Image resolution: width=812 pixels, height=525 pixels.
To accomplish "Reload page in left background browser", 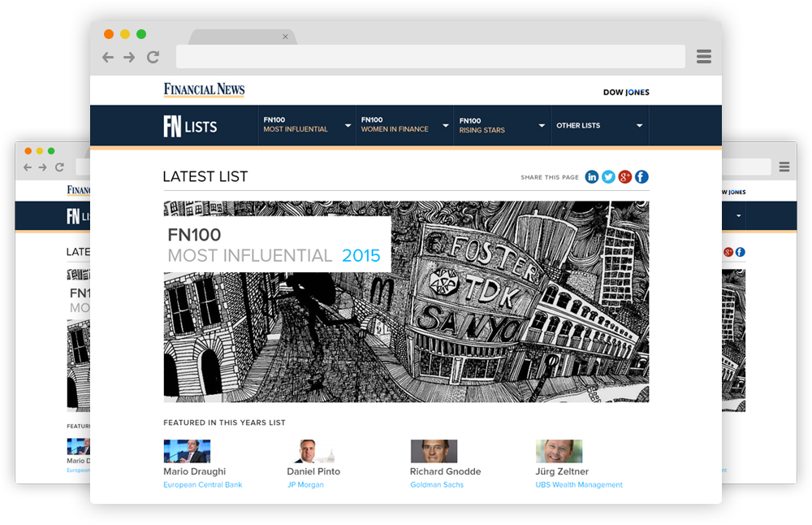I will pyautogui.click(x=59, y=167).
